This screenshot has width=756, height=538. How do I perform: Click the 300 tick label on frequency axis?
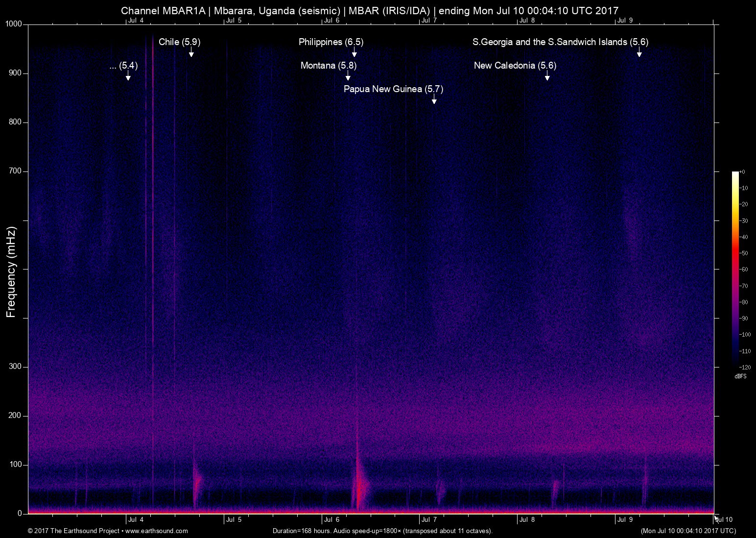(16, 367)
